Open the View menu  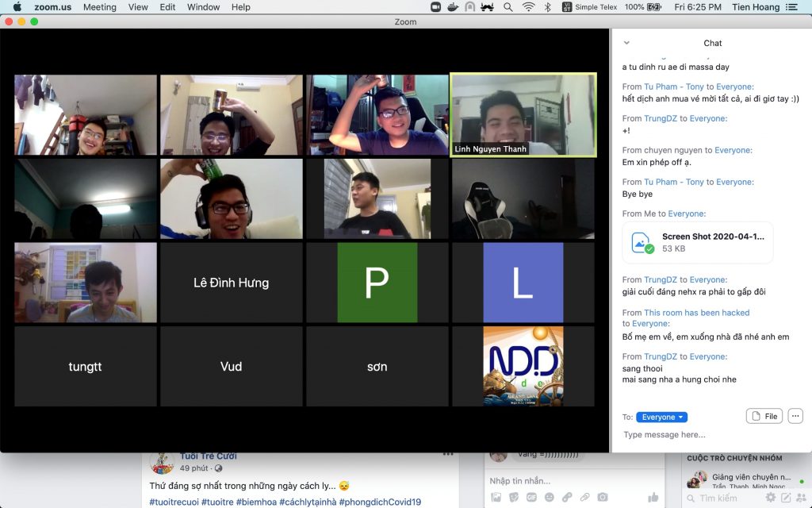(138, 7)
